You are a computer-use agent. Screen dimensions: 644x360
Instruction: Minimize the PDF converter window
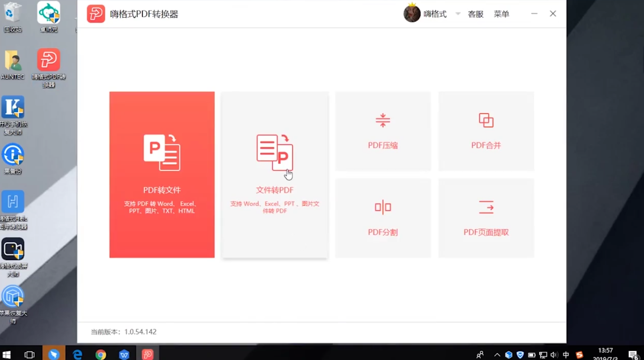tap(534, 14)
